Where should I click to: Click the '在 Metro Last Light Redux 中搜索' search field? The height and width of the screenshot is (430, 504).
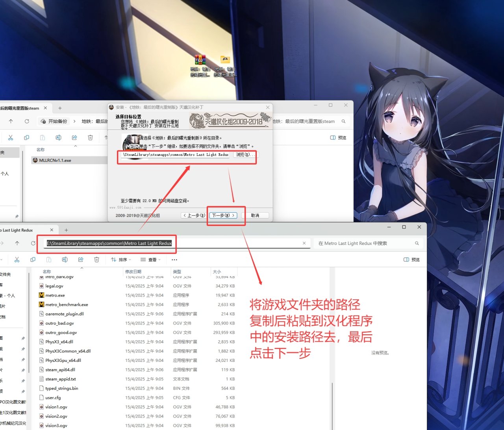pos(368,243)
